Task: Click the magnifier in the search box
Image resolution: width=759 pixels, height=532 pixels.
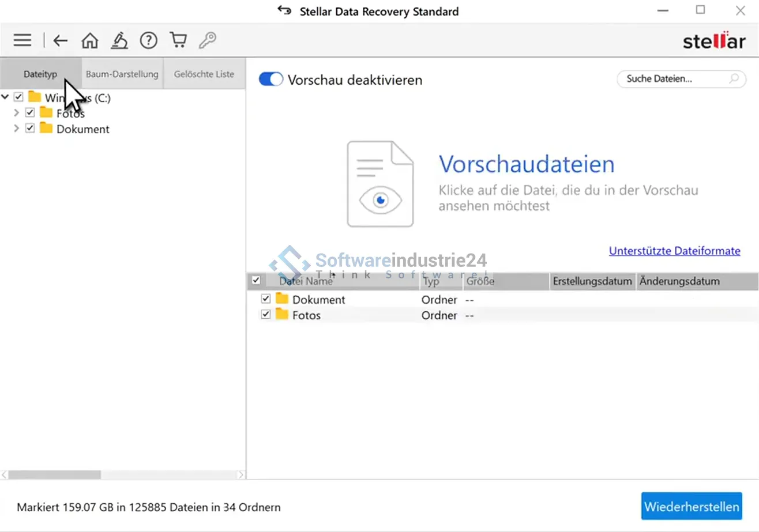Action: 734,79
